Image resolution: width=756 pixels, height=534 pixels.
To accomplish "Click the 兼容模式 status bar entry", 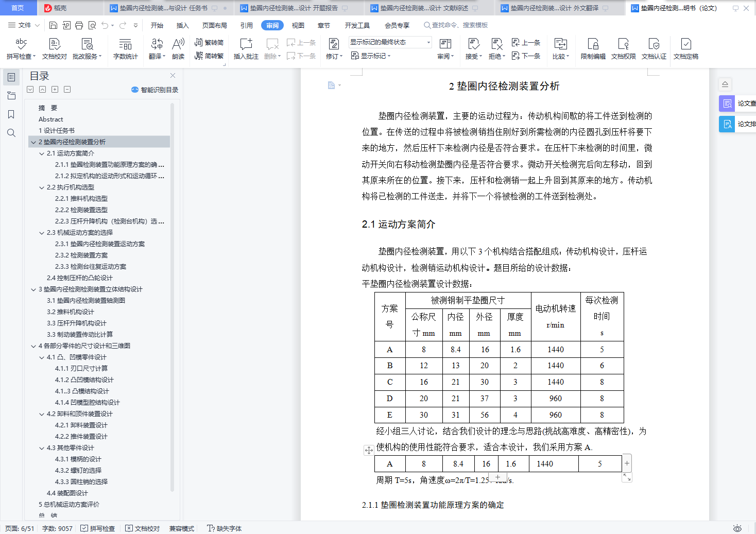I will coord(182,528).
